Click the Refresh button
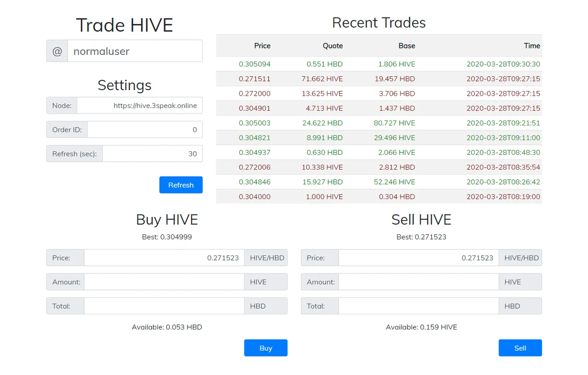588x375 pixels. pyautogui.click(x=181, y=185)
